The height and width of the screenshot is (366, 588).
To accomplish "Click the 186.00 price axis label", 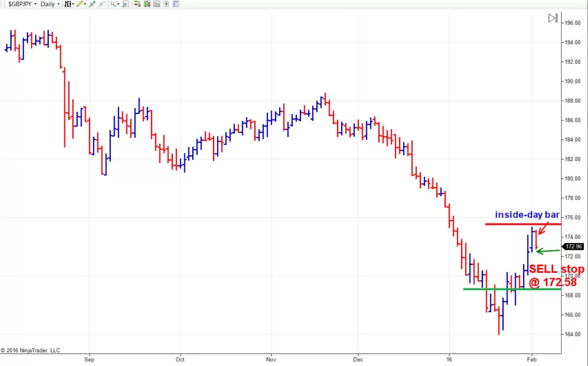I will [x=572, y=120].
